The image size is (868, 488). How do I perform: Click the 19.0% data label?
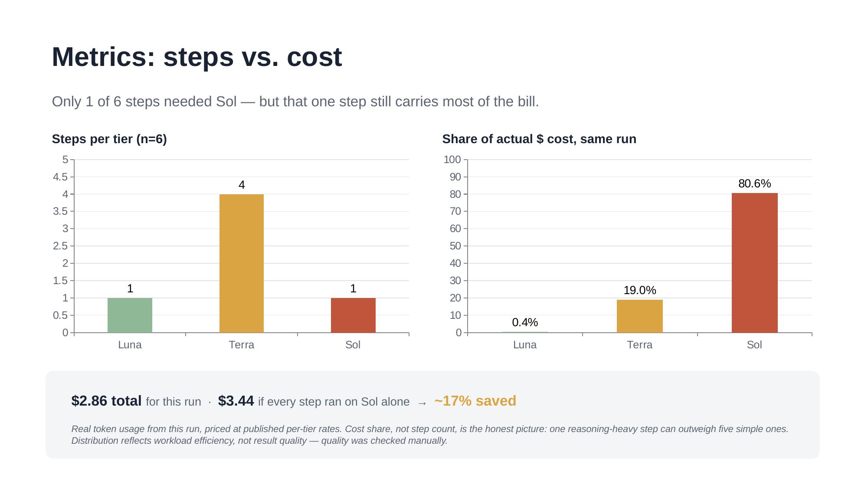coord(639,290)
